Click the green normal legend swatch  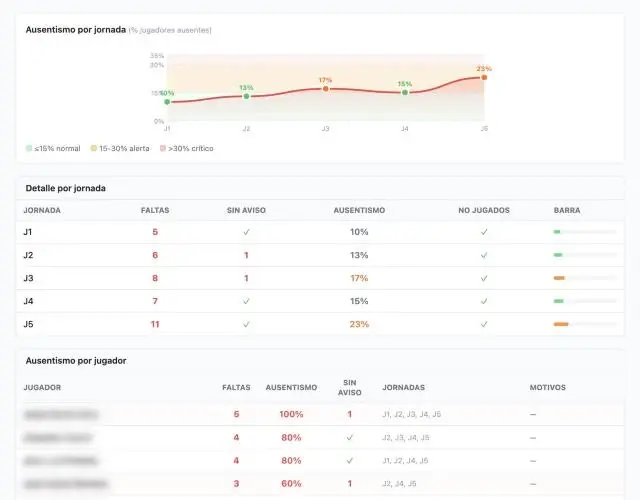(29, 148)
